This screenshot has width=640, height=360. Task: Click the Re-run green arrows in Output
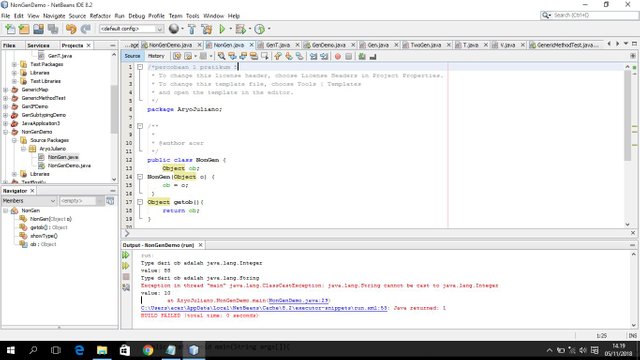(x=126, y=255)
